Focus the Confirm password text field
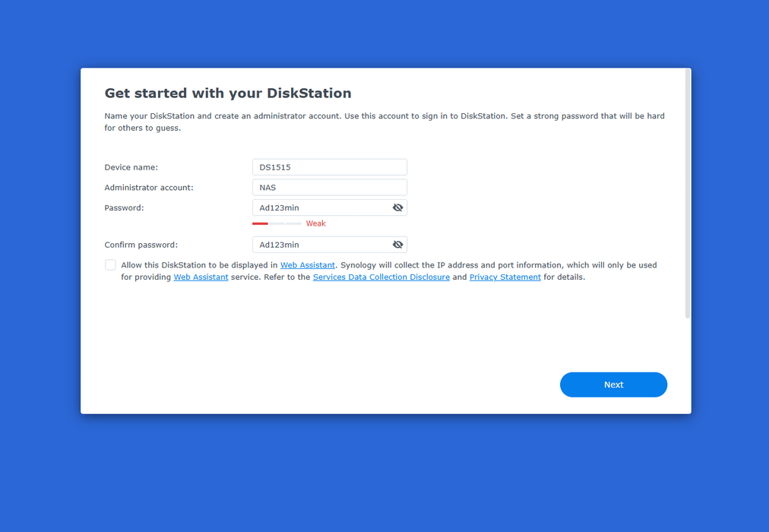The height and width of the screenshot is (532, 769). tap(321, 245)
